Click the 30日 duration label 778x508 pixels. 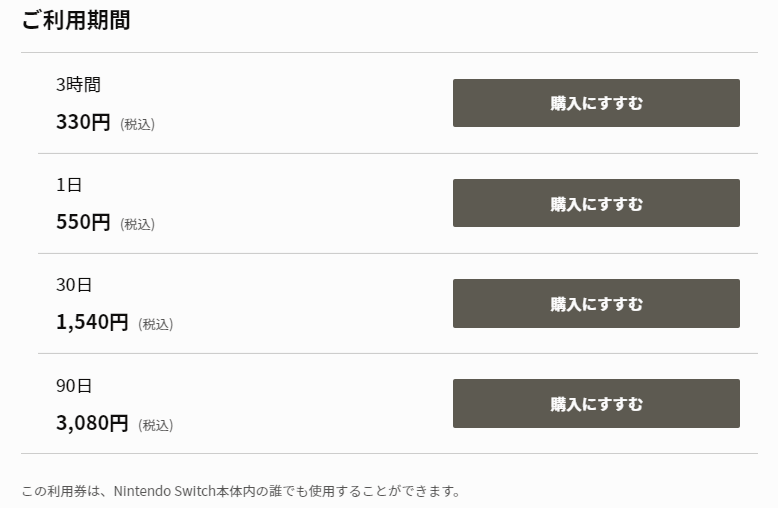[x=74, y=285]
